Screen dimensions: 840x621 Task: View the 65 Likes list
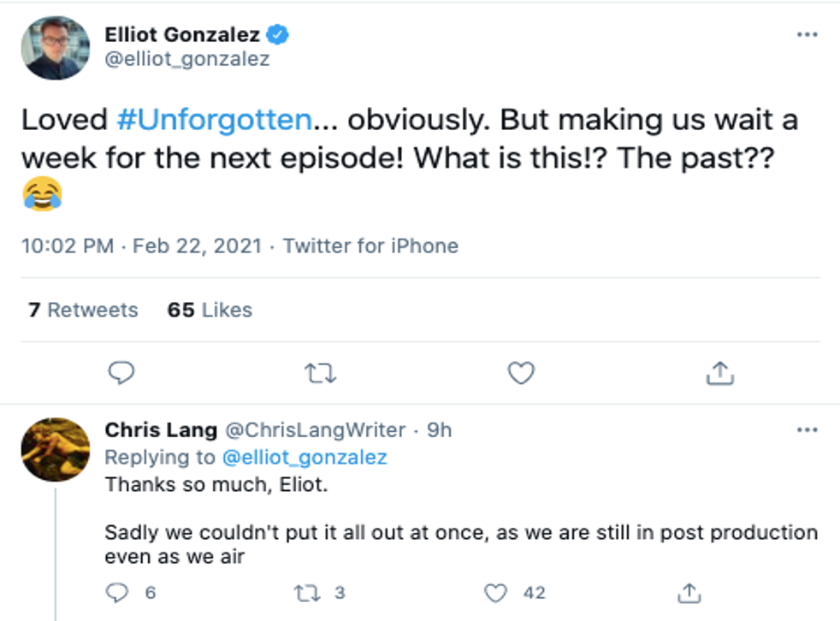click(210, 310)
